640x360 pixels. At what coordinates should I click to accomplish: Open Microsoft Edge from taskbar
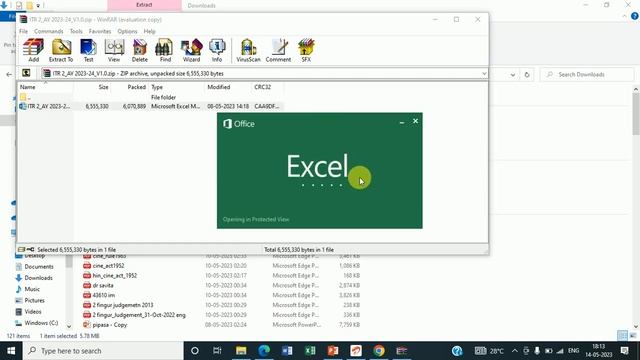pos(264,351)
